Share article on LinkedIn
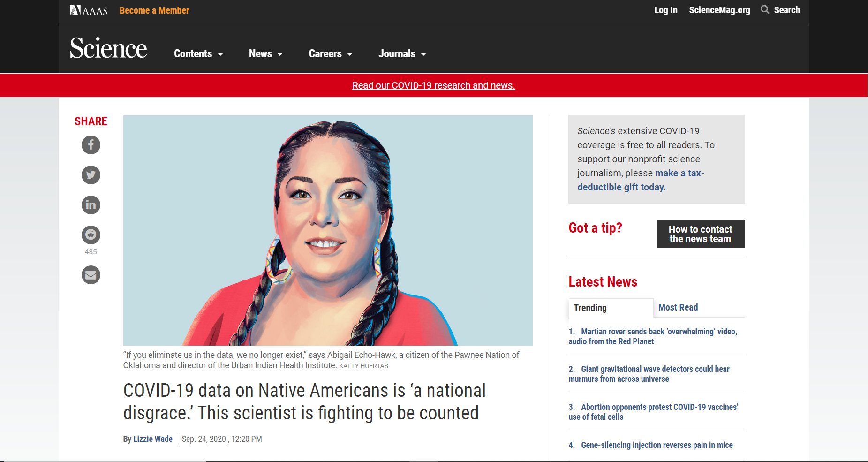This screenshot has width=868, height=462. [91, 205]
